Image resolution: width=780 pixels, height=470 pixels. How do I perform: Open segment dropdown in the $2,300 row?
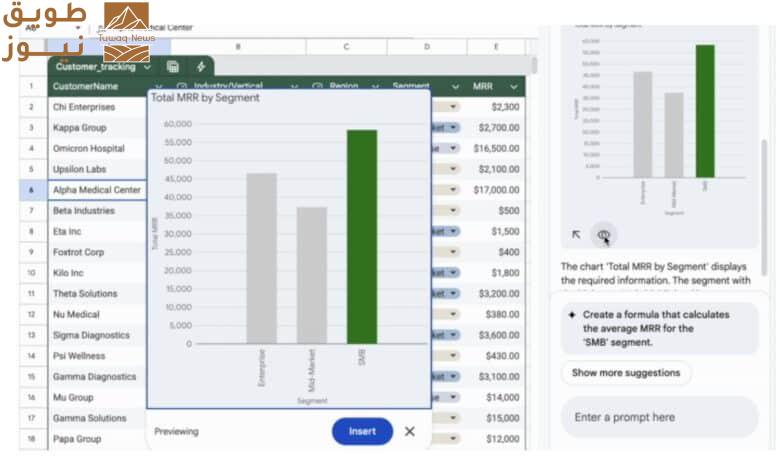click(453, 107)
